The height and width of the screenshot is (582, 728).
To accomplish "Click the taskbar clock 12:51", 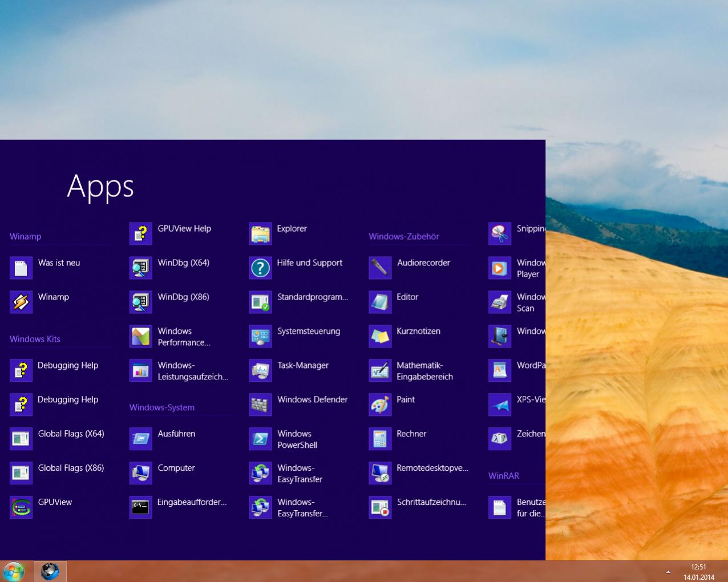I will [x=698, y=567].
